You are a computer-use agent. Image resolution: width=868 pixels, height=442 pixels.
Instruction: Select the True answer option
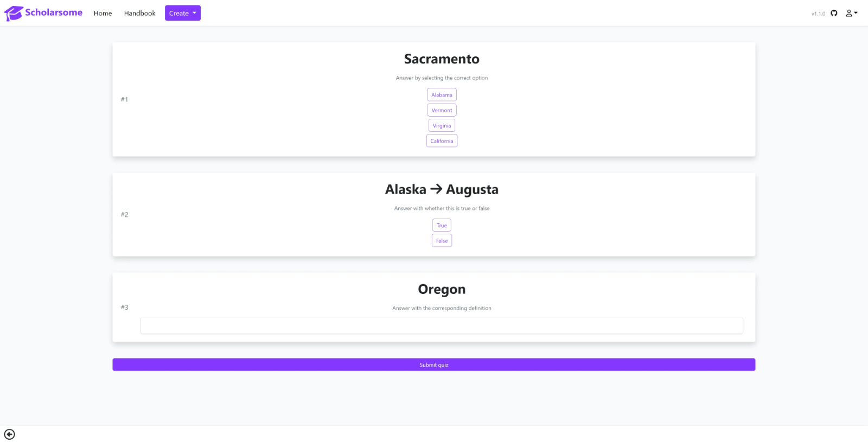coord(442,226)
